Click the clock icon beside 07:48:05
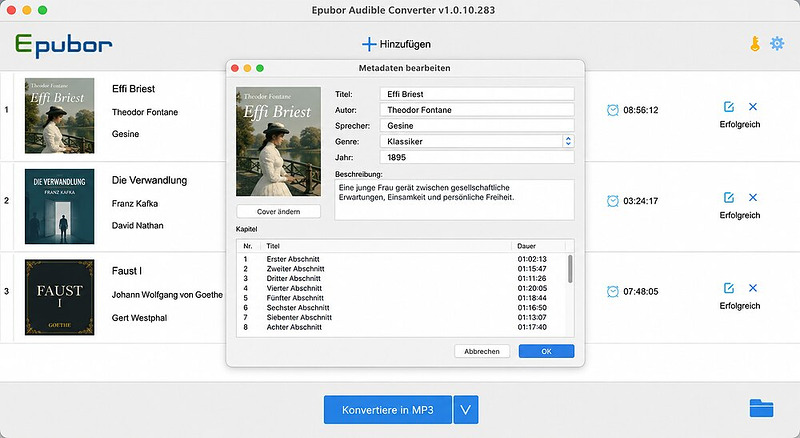The width and height of the screenshot is (800, 438). pyautogui.click(x=612, y=291)
